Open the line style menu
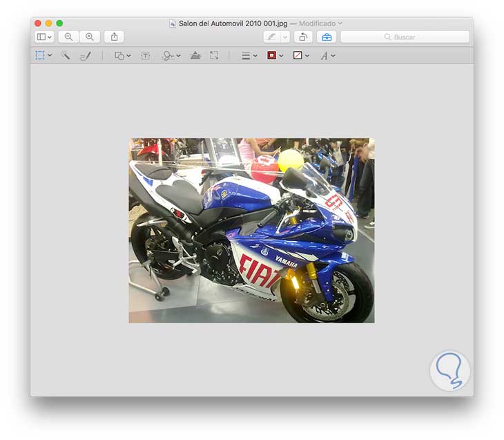Image resolution: width=504 pixels, height=440 pixels. coord(246,56)
